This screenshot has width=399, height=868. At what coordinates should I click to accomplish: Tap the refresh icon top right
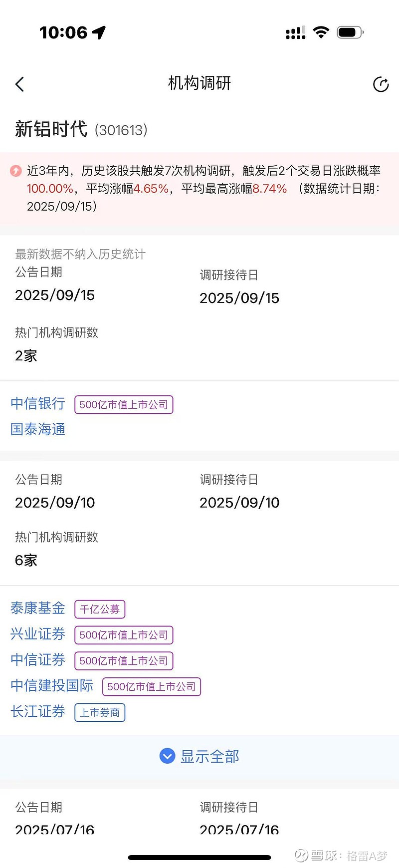point(381,84)
